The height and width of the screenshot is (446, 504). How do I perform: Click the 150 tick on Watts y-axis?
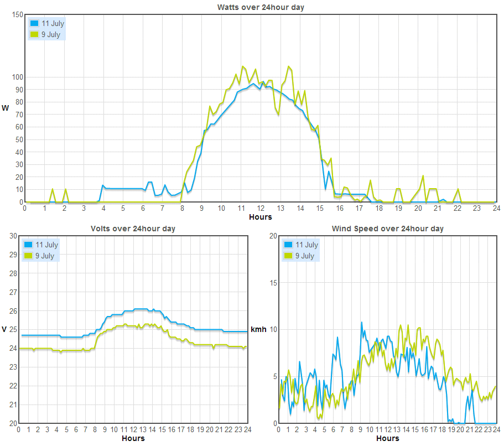click(16, 15)
